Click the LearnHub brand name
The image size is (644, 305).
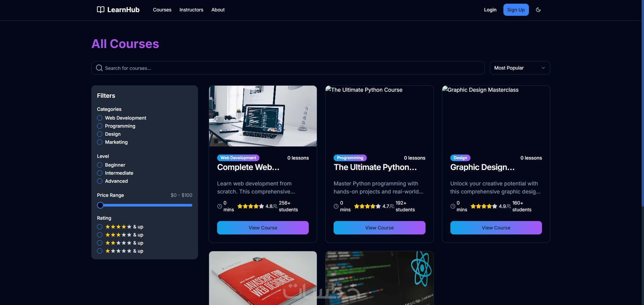(123, 10)
